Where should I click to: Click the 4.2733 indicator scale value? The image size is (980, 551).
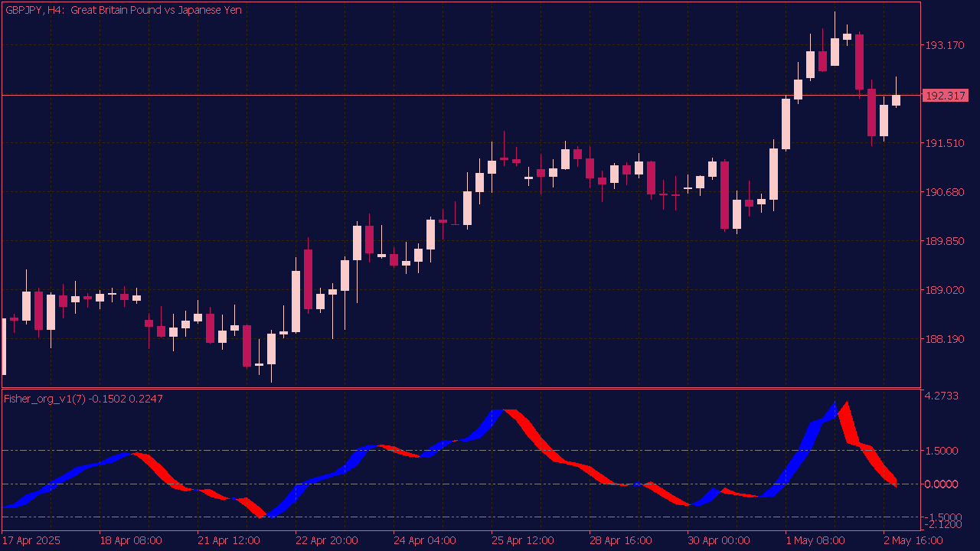tap(942, 396)
